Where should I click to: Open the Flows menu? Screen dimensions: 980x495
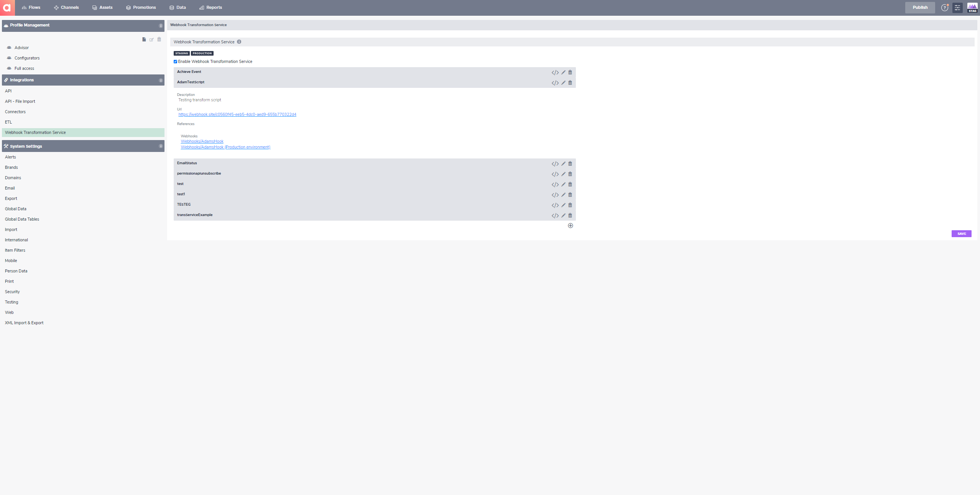(31, 8)
